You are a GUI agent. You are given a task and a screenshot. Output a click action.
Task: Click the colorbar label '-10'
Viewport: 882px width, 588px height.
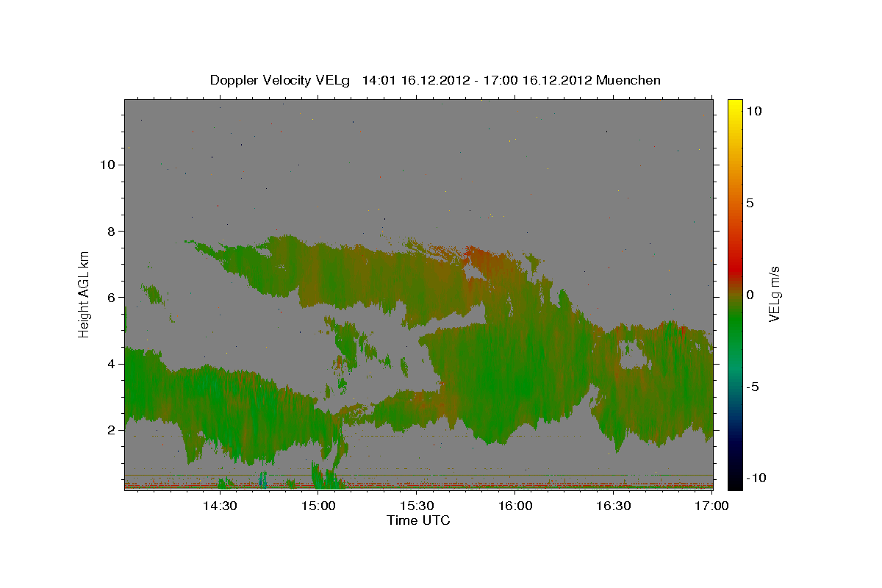coord(756,478)
